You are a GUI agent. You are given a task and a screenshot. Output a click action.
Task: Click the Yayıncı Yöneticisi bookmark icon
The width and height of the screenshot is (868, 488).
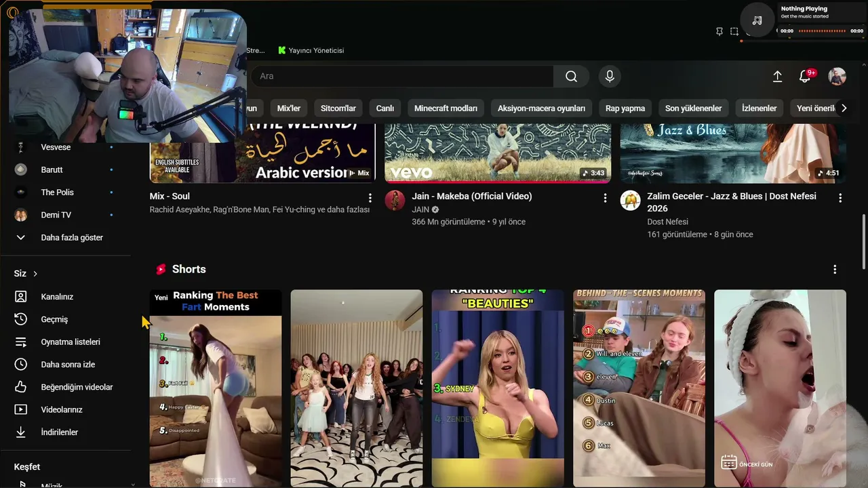pyautogui.click(x=282, y=50)
